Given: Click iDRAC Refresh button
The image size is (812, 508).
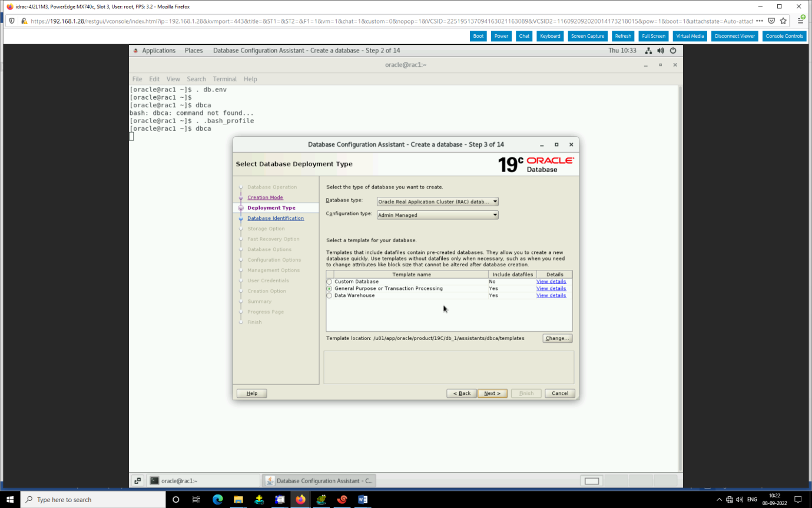Looking at the screenshot, I should click(x=623, y=36).
